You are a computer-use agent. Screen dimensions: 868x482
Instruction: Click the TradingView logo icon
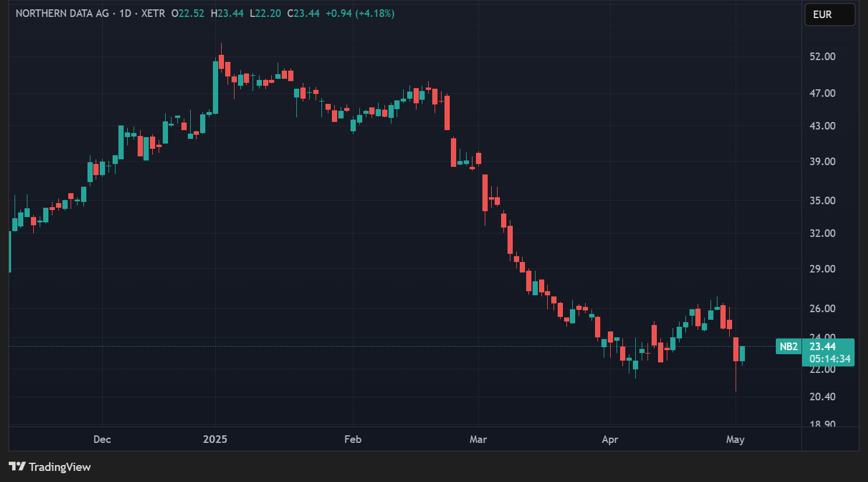pos(17,466)
